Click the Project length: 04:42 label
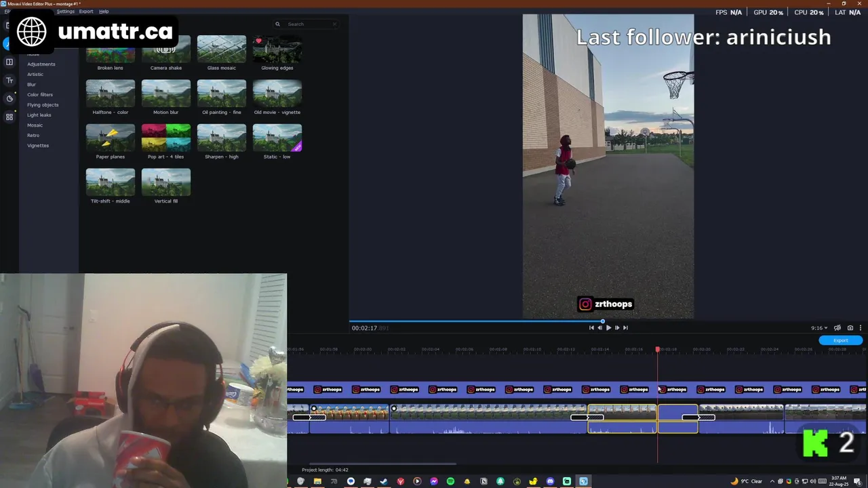The width and height of the screenshot is (868, 488). point(325,470)
